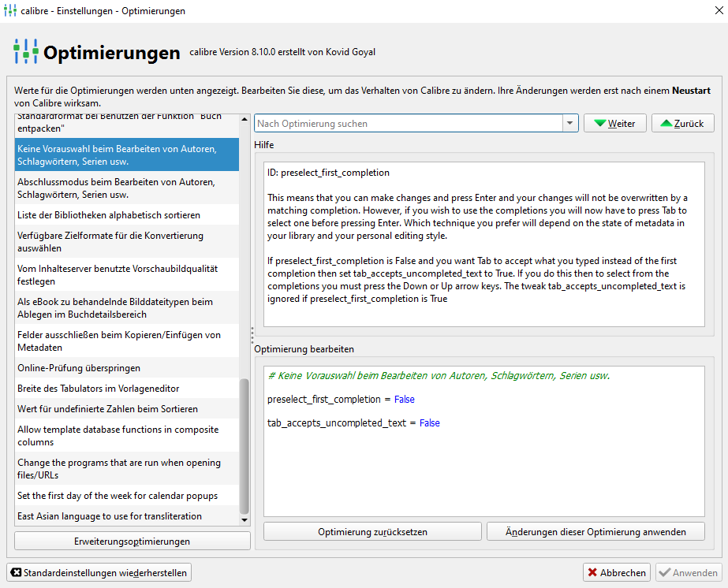
Task: Click 'ID: preselect_first_completion' in help text
Action: tap(328, 173)
